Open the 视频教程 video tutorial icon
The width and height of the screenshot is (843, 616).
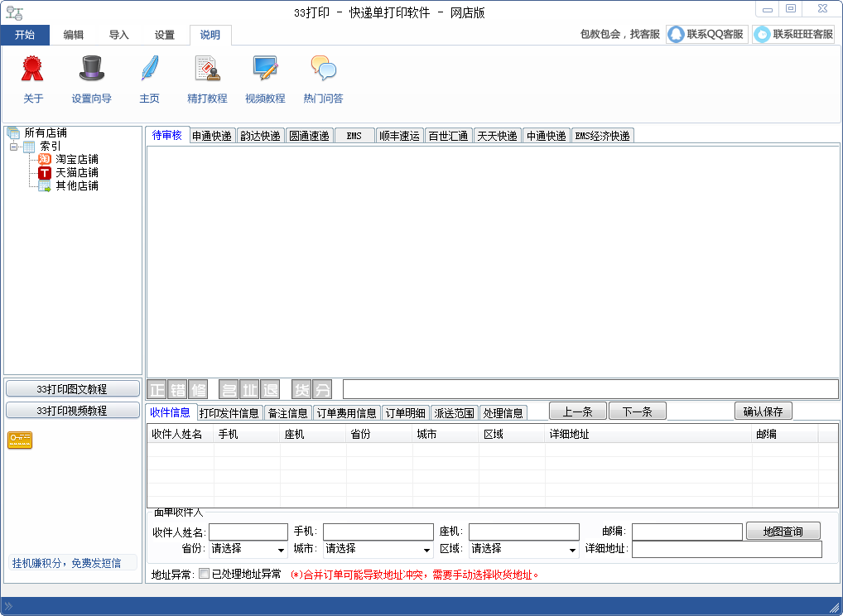264,79
